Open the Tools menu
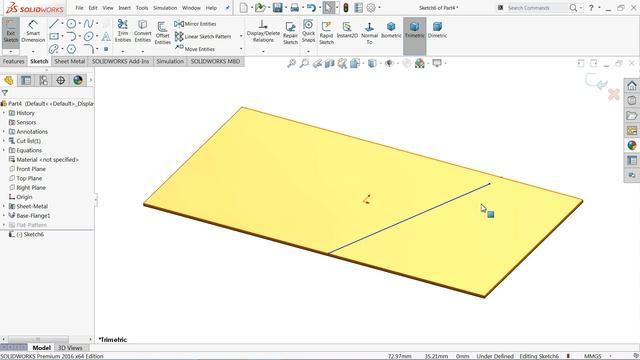640x360 pixels. (142, 8)
